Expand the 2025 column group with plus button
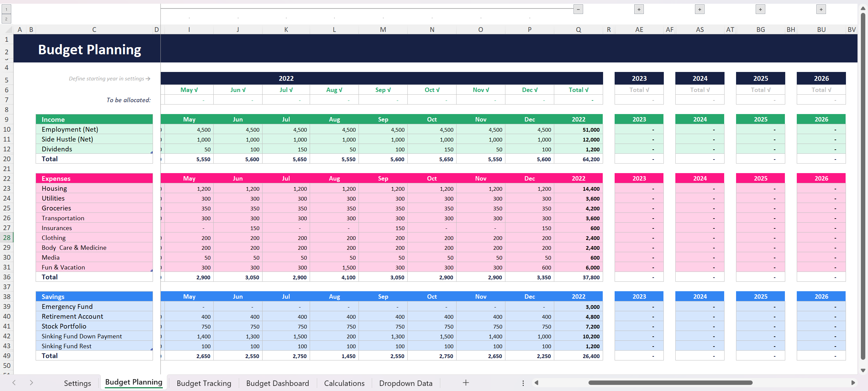Image resolution: width=868 pixels, height=391 pixels. coord(760,9)
